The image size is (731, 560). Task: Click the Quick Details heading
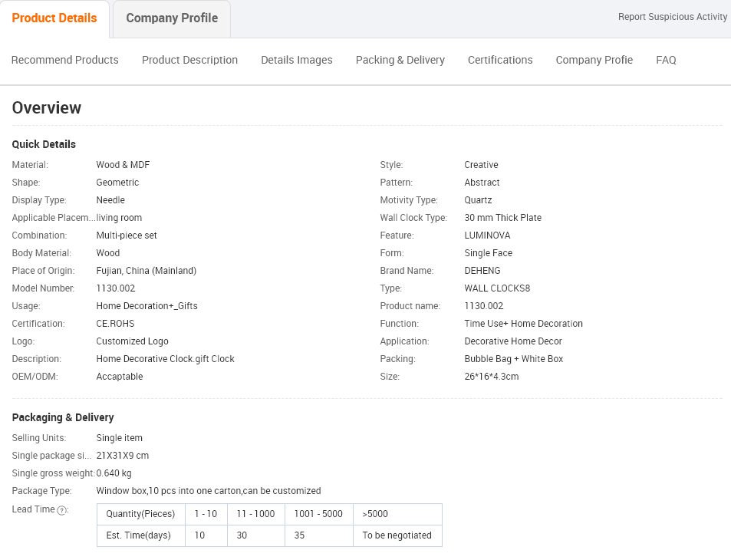pos(44,144)
